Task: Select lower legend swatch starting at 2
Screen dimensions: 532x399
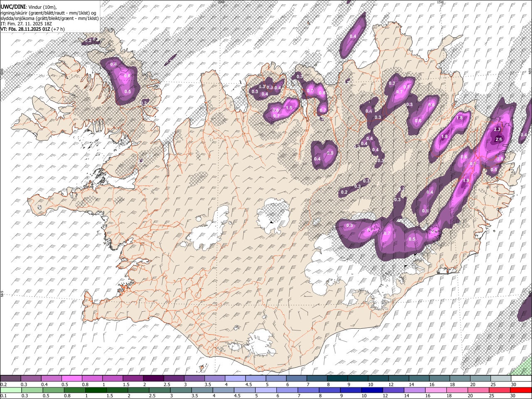Action: tap(139, 390)
